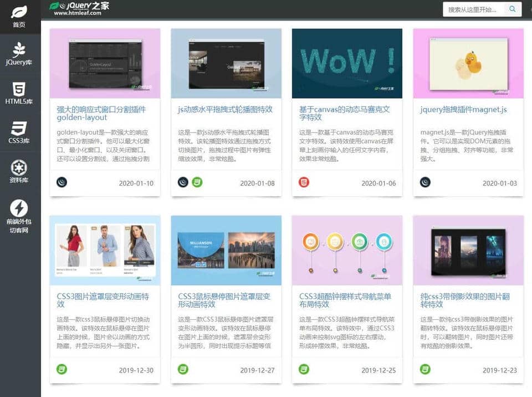
Task: Open the js动感水平拖拽式轮播图特效 title
Action: (225, 110)
